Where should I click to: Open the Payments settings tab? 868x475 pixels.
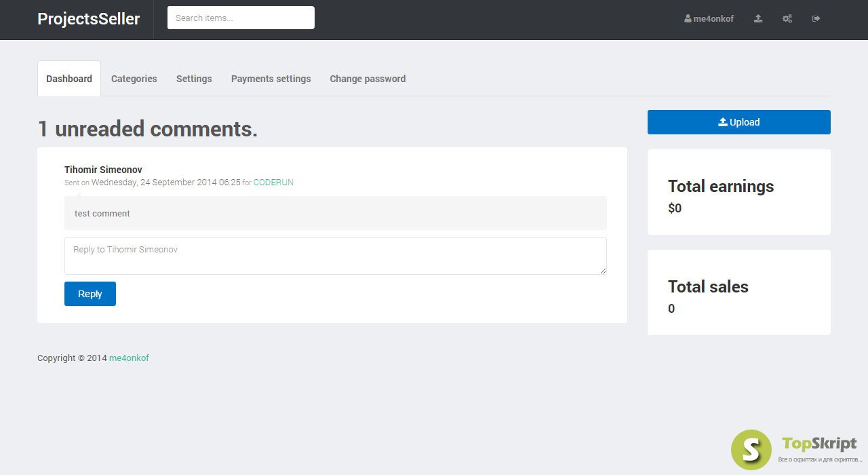(x=271, y=79)
